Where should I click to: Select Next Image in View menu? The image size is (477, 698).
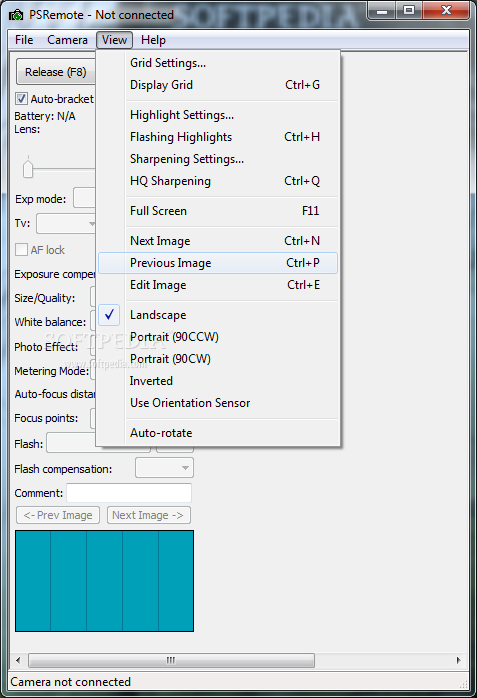(x=218, y=241)
